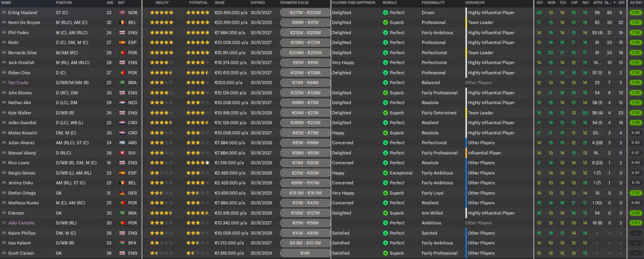Click the Belgium flag in De Bruyne's row
The height and width of the screenshot is (259, 644).
(x=121, y=23)
